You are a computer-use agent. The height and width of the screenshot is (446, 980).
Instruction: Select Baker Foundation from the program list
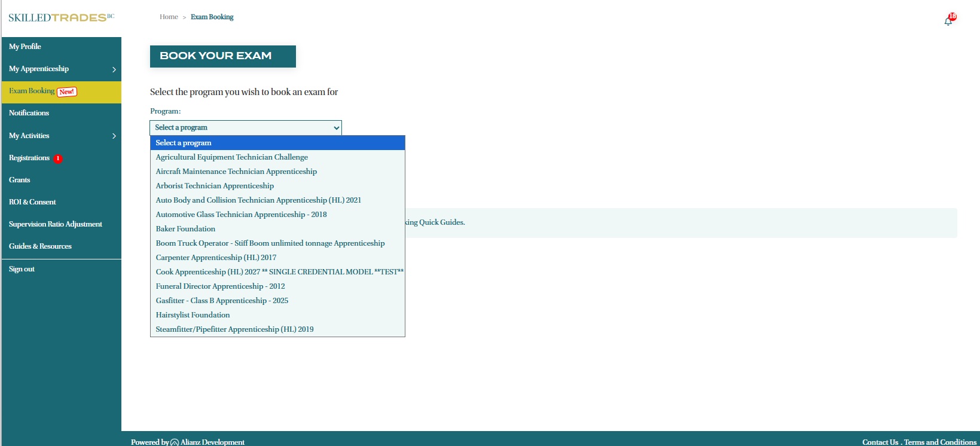click(185, 229)
